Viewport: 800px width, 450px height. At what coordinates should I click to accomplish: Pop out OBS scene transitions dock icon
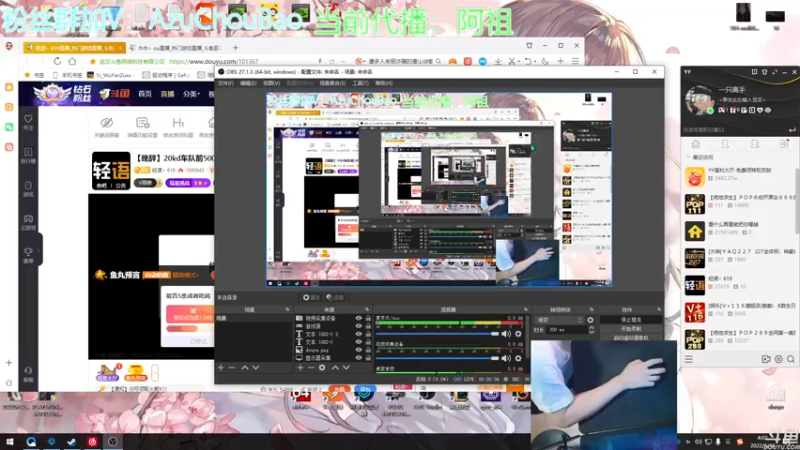[x=591, y=310]
